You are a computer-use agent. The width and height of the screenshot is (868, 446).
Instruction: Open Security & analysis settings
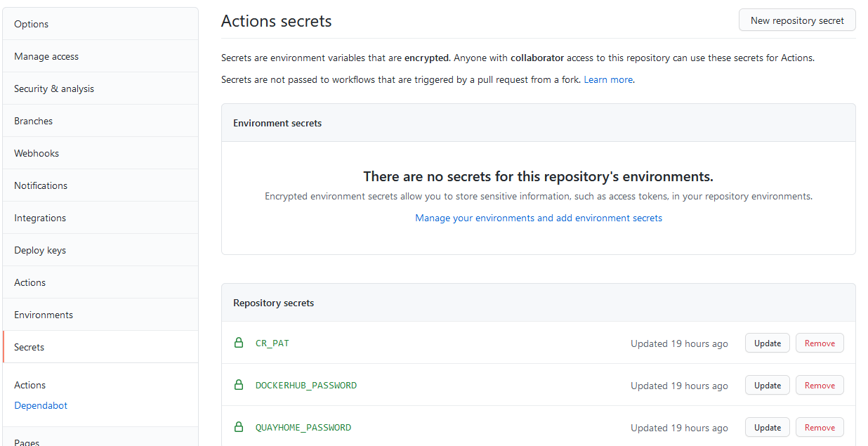pos(100,88)
